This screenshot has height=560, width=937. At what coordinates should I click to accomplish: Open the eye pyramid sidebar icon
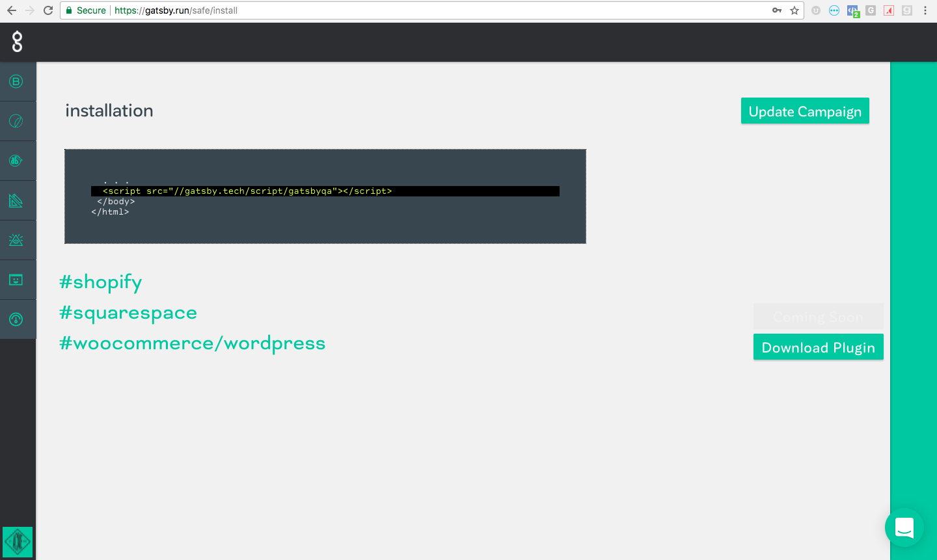click(16, 240)
